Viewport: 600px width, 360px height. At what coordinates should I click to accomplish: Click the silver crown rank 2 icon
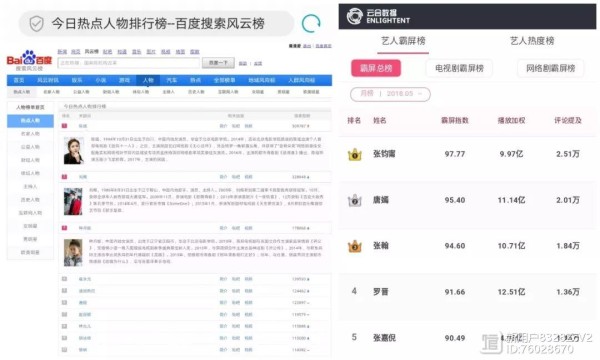click(x=354, y=200)
